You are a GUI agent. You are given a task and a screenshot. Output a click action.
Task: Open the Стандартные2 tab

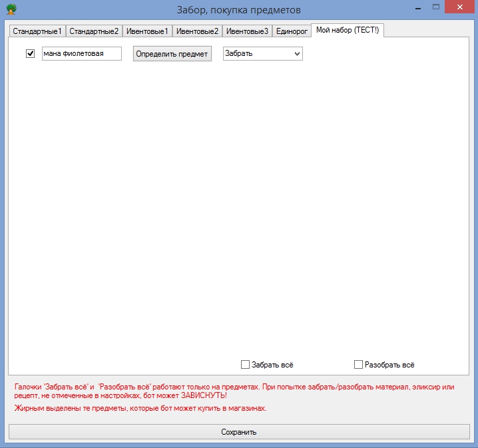[x=94, y=31]
